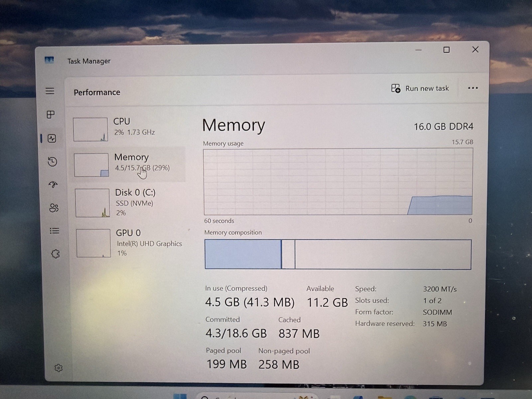Click the Task Manager app icon

tap(49, 60)
